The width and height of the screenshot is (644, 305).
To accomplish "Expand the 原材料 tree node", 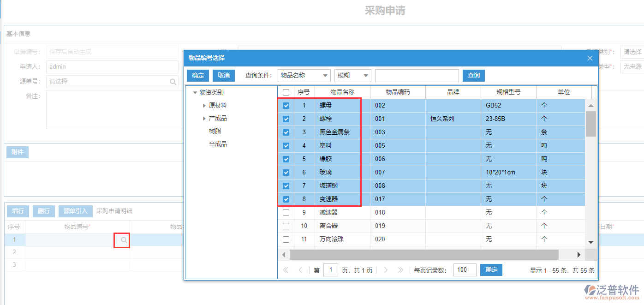I will click(x=204, y=105).
